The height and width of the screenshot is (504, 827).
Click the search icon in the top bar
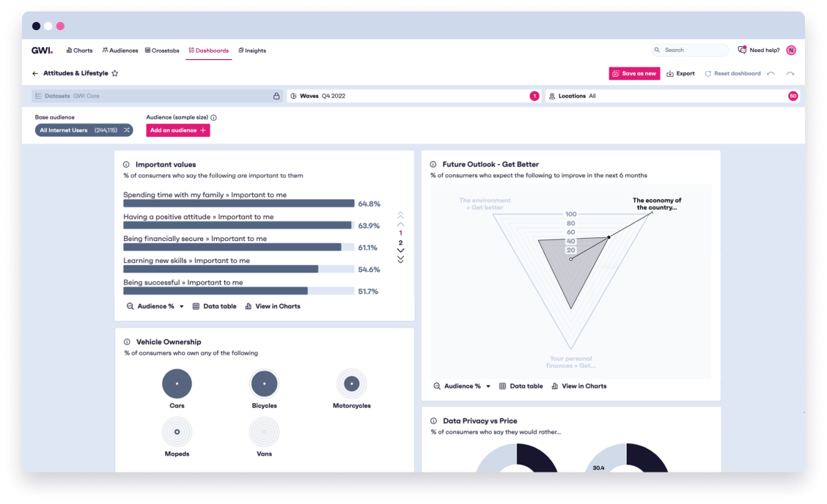tap(656, 50)
